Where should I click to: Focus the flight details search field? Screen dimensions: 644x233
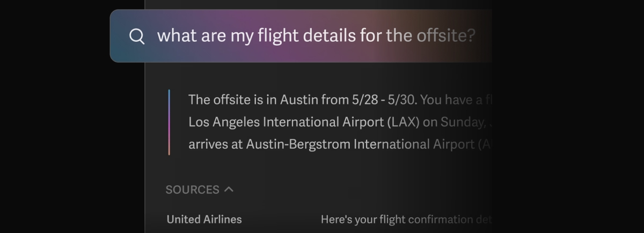click(x=301, y=36)
